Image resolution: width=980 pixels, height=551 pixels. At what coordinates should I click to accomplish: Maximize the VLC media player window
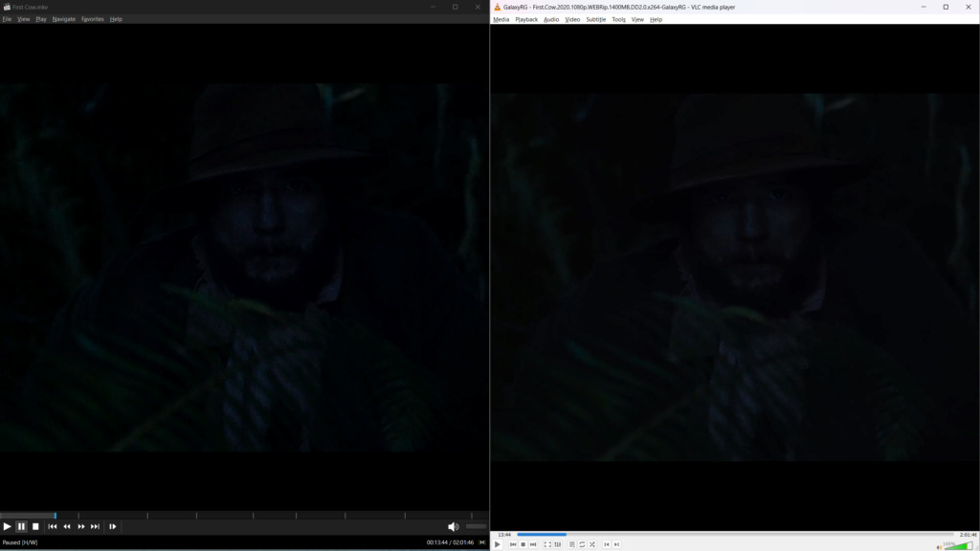coord(946,7)
